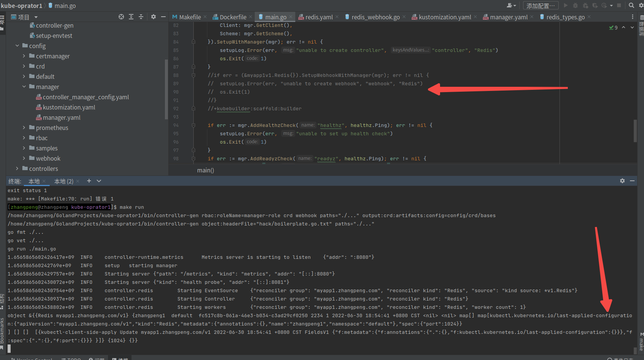
Task: Add a new terminal session plus icon
Action: (x=89, y=181)
